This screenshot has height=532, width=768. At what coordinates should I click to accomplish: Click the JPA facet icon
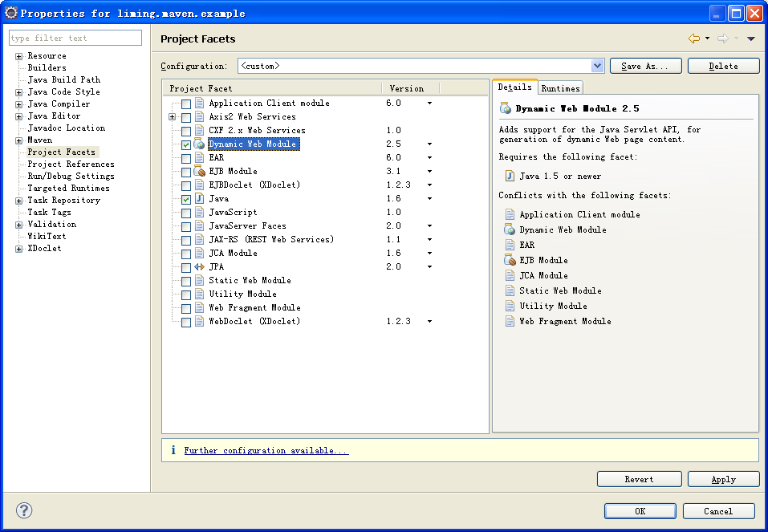(200, 267)
